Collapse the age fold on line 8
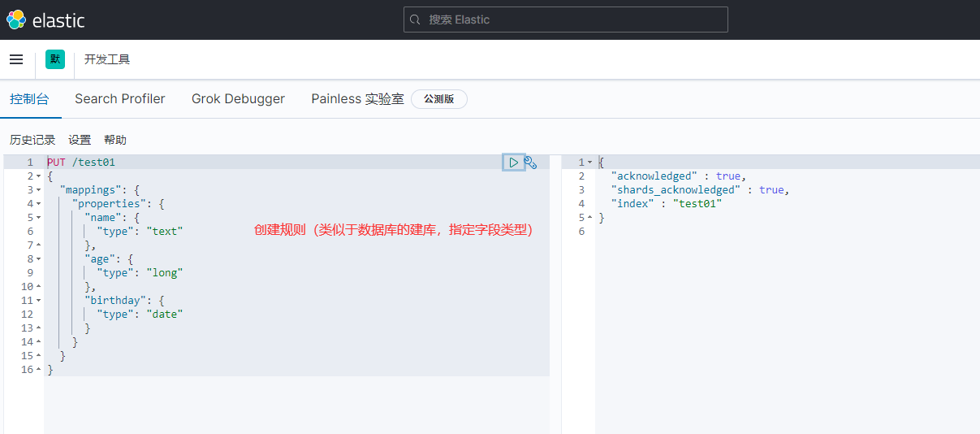This screenshot has height=434, width=980. 38,259
